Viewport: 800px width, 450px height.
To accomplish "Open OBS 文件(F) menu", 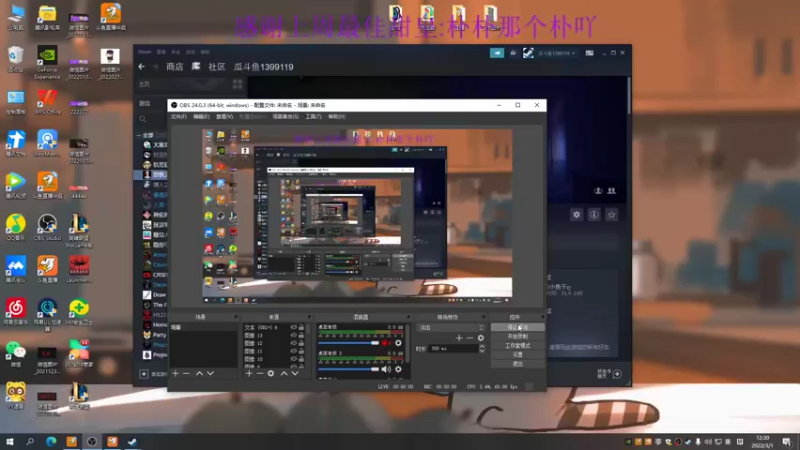I will 179,117.
